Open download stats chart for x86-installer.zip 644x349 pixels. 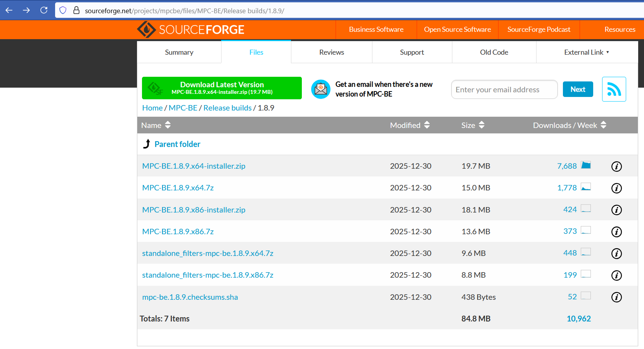tap(586, 209)
